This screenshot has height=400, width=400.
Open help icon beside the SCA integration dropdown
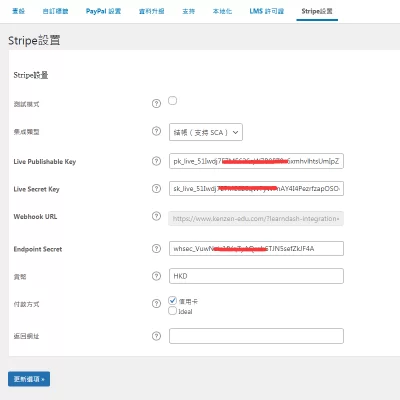156,131
